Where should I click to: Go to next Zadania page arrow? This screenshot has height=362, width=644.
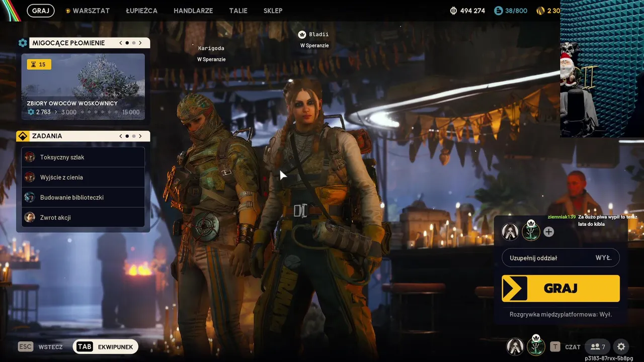[140, 136]
